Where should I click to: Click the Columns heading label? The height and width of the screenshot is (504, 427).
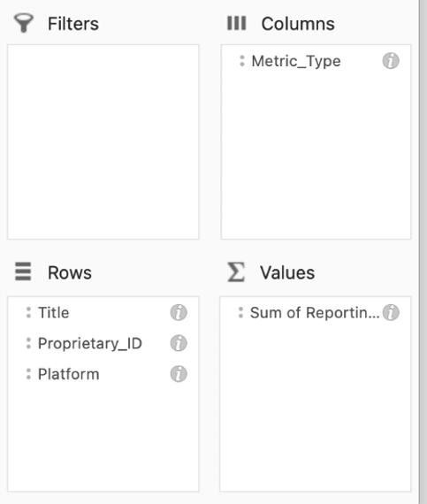point(298,24)
